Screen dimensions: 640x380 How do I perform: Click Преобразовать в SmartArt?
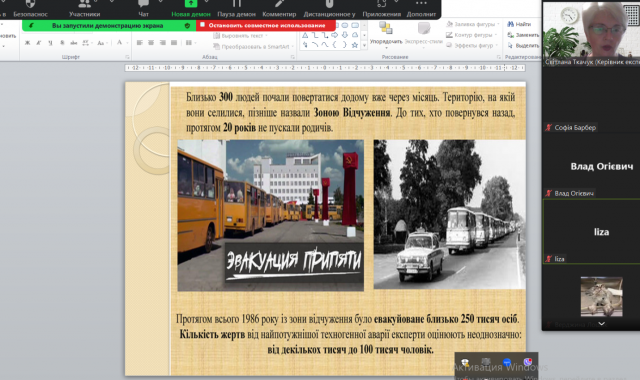pyautogui.click(x=253, y=47)
